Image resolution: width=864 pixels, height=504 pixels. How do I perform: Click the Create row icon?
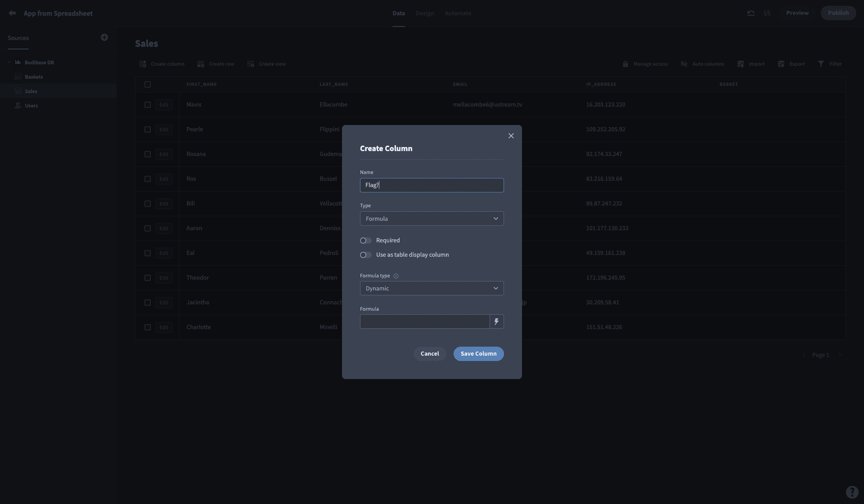201,64
